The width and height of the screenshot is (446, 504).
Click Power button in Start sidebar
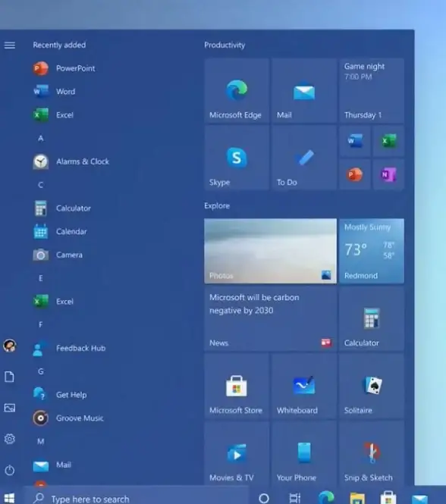pyautogui.click(x=10, y=470)
